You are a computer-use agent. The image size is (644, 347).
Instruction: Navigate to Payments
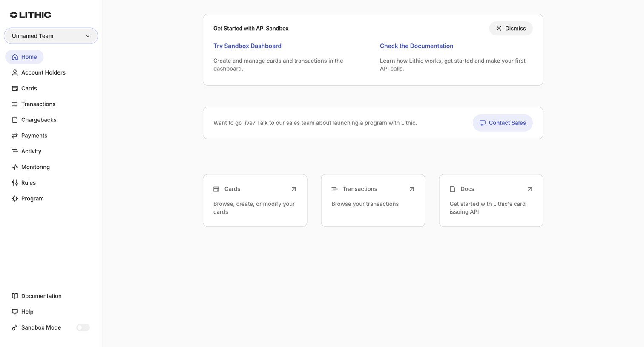click(29, 136)
